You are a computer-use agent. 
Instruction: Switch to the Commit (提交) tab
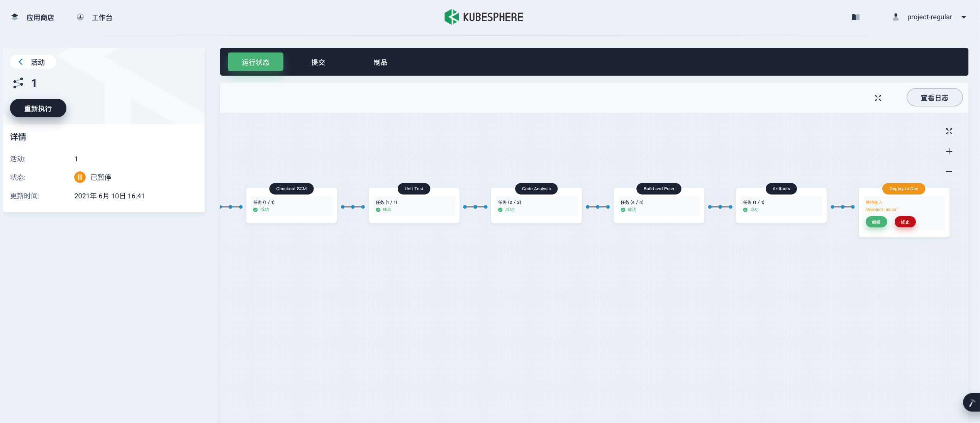pos(318,62)
